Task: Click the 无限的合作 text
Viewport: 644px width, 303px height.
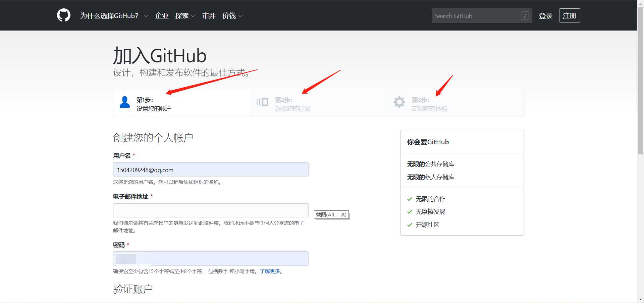Action: pos(431,199)
